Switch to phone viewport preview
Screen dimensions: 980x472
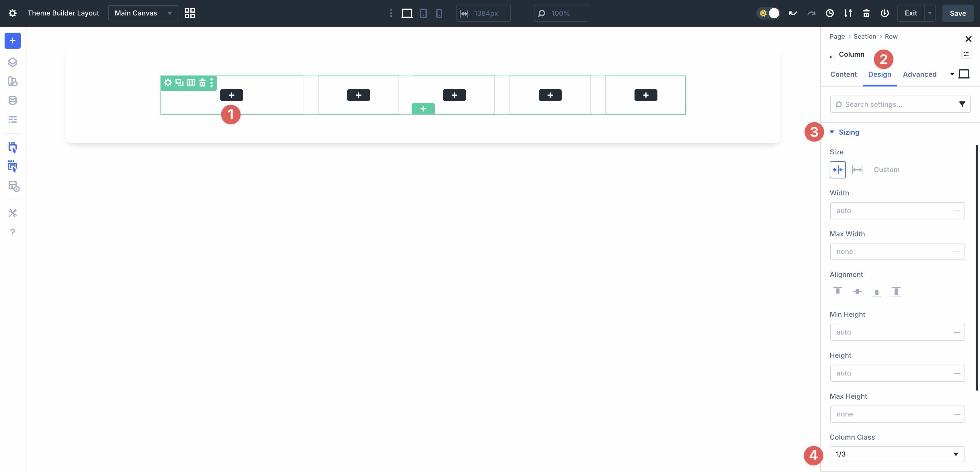440,13
